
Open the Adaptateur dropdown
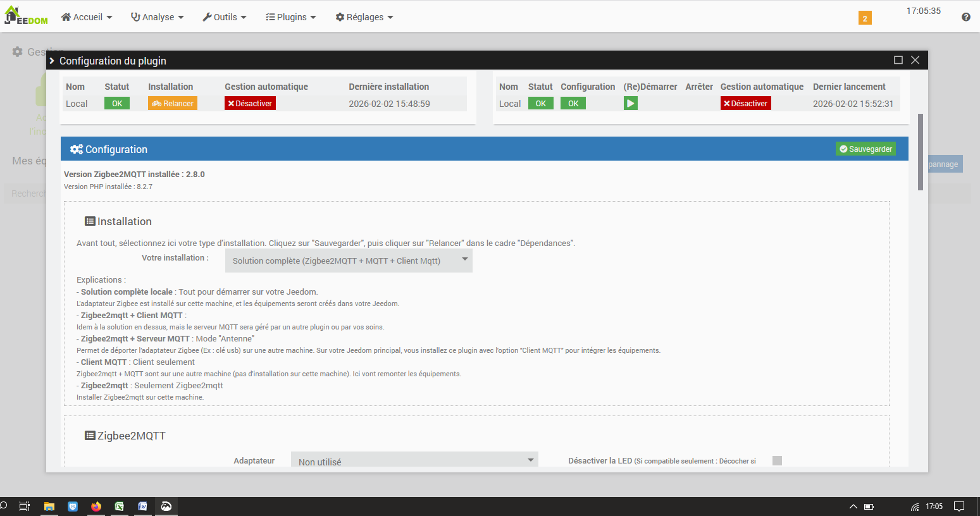pyautogui.click(x=414, y=460)
